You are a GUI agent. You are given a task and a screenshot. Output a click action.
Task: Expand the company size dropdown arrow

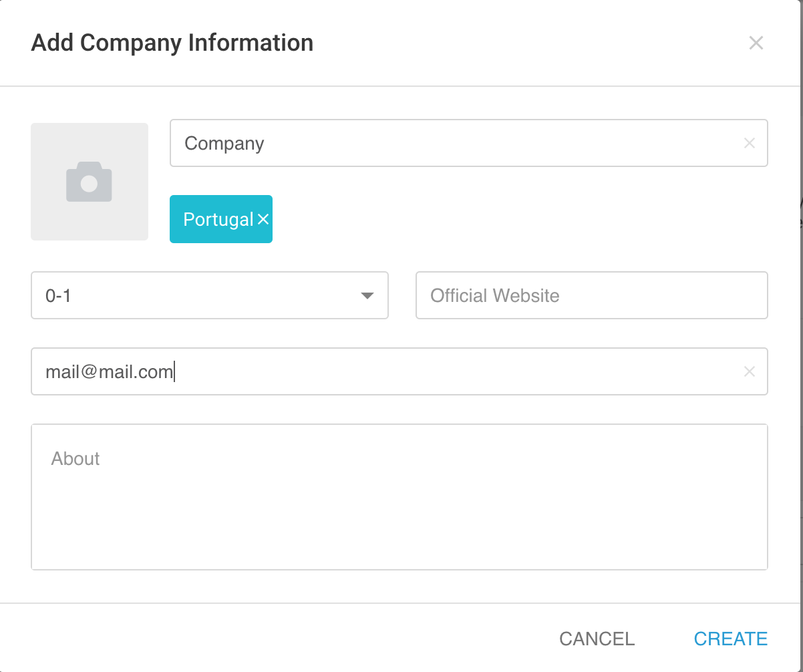point(367,296)
